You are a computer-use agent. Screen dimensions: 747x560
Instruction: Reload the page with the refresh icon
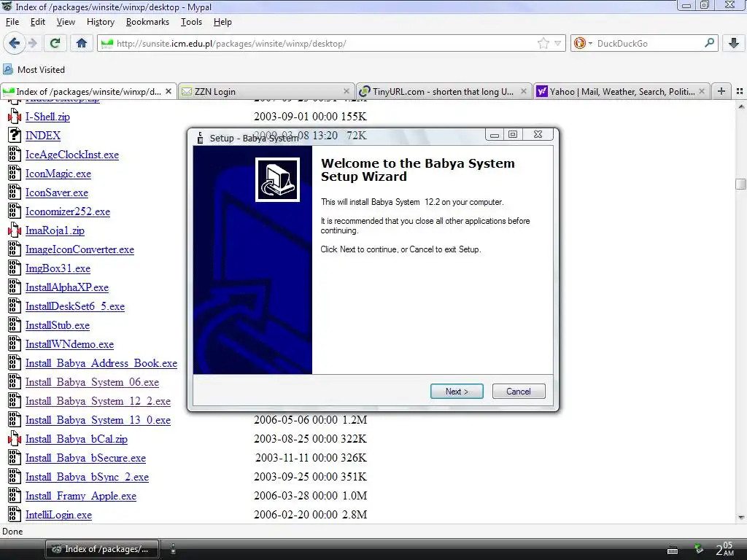coord(55,43)
